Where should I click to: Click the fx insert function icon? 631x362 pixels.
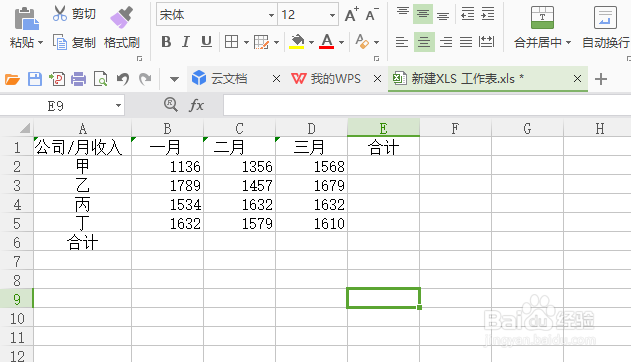click(196, 105)
